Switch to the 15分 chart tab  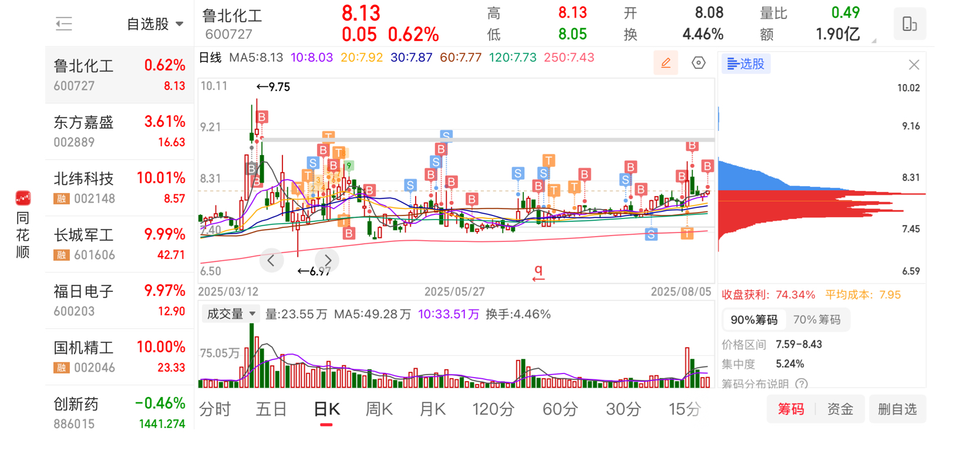point(685,409)
